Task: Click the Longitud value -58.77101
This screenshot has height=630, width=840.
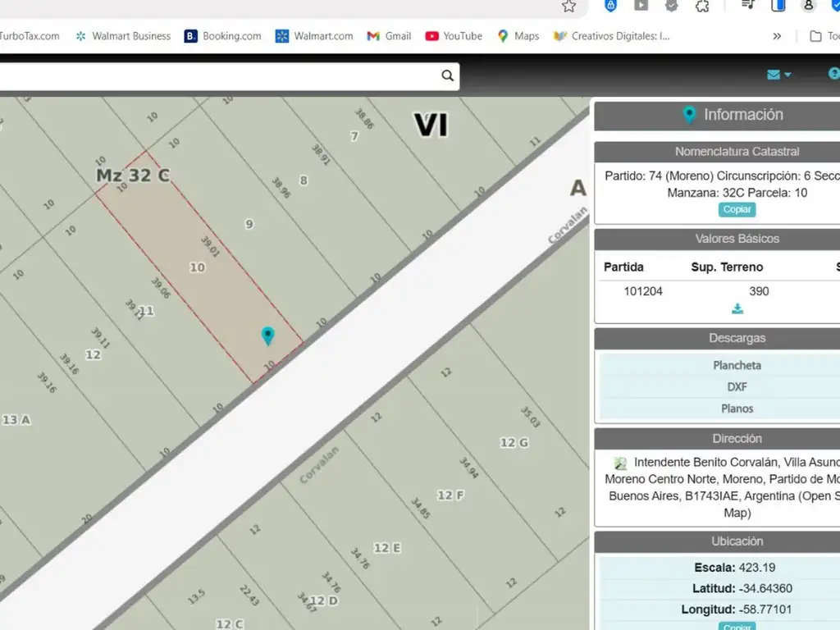Action: [765, 609]
